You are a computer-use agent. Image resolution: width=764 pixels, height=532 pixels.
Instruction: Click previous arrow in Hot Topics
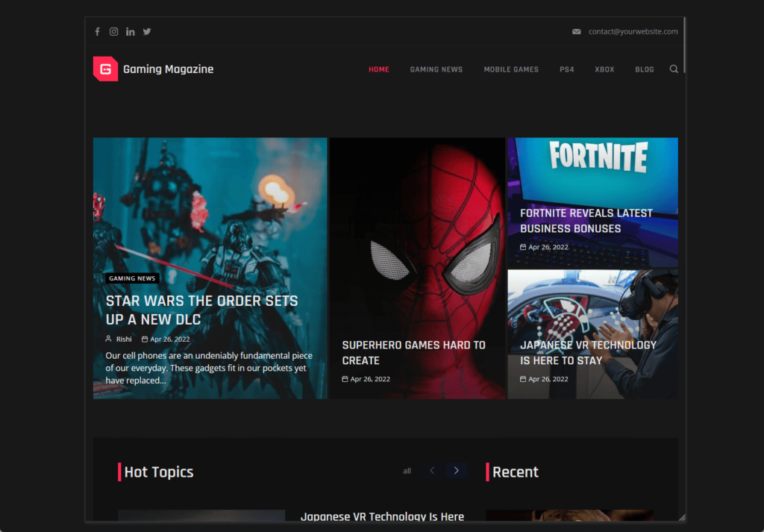click(x=432, y=471)
